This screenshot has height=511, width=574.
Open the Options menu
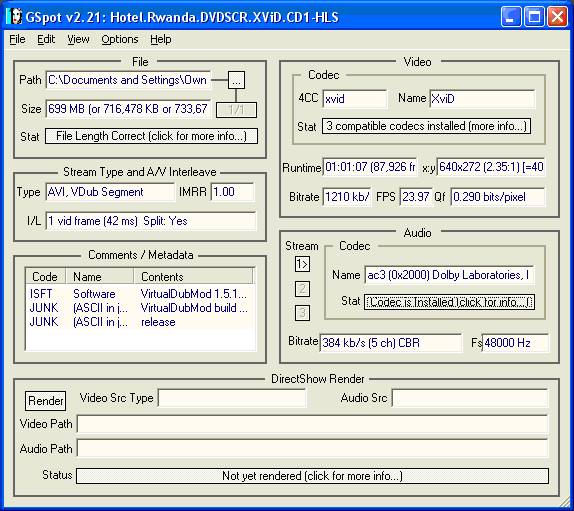[120, 39]
